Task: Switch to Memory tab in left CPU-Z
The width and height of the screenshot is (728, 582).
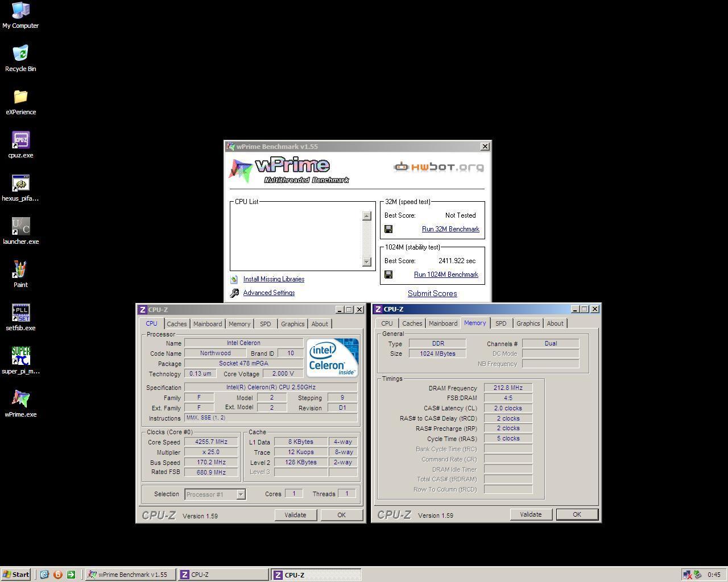Action: point(239,324)
